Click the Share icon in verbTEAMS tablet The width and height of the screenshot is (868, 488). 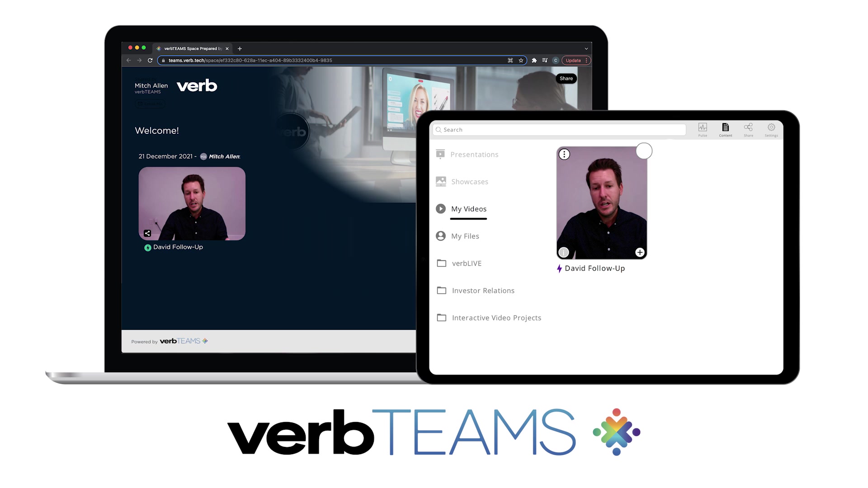pyautogui.click(x=748, y=128)
